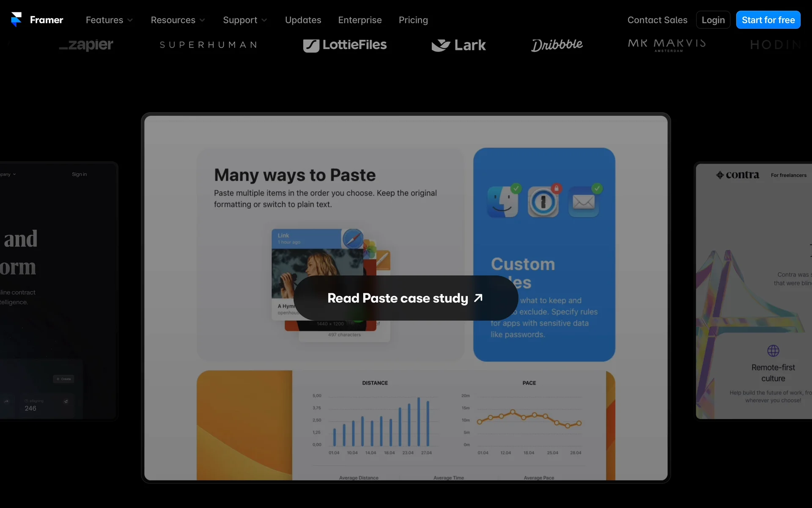Click the Zapier logo
The image size is (812, 508).
coord(86,45)
